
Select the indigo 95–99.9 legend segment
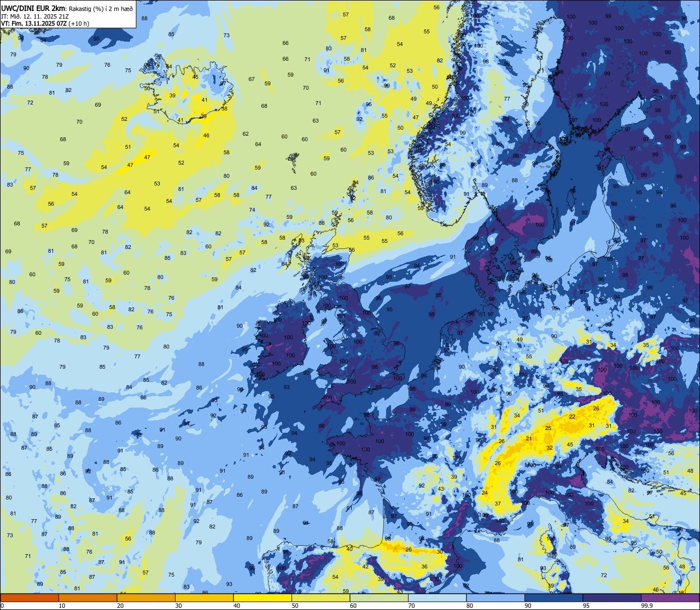coord(612,597)
